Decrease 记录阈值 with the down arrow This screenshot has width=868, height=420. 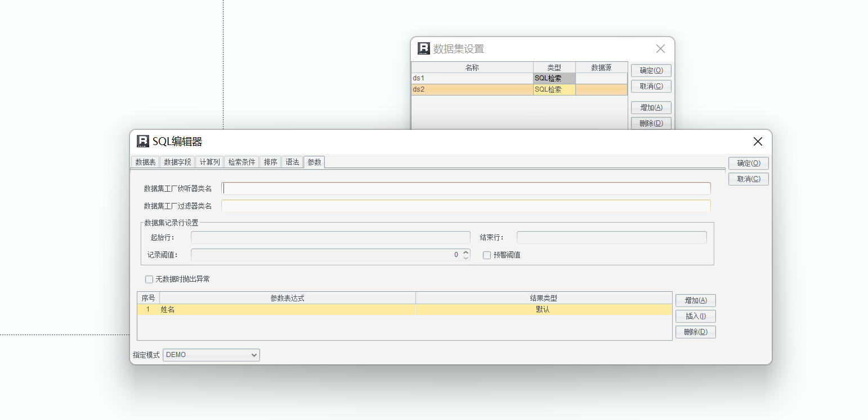point(466,258)
